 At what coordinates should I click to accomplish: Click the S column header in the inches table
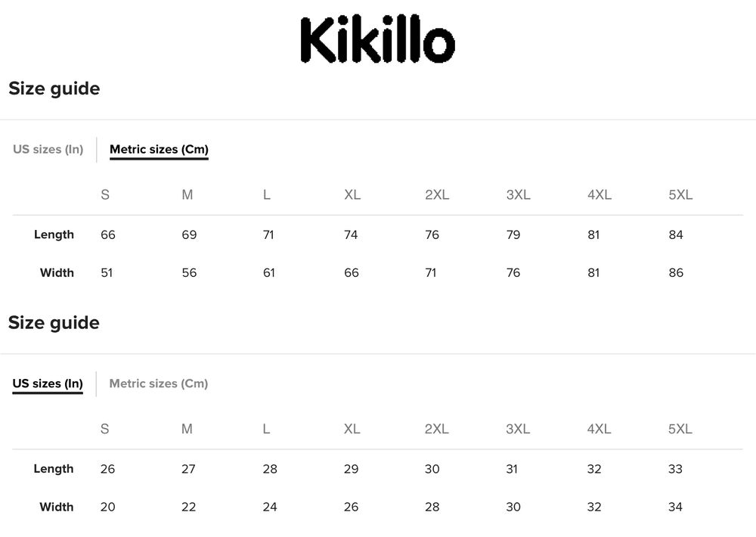click(104, 429)
